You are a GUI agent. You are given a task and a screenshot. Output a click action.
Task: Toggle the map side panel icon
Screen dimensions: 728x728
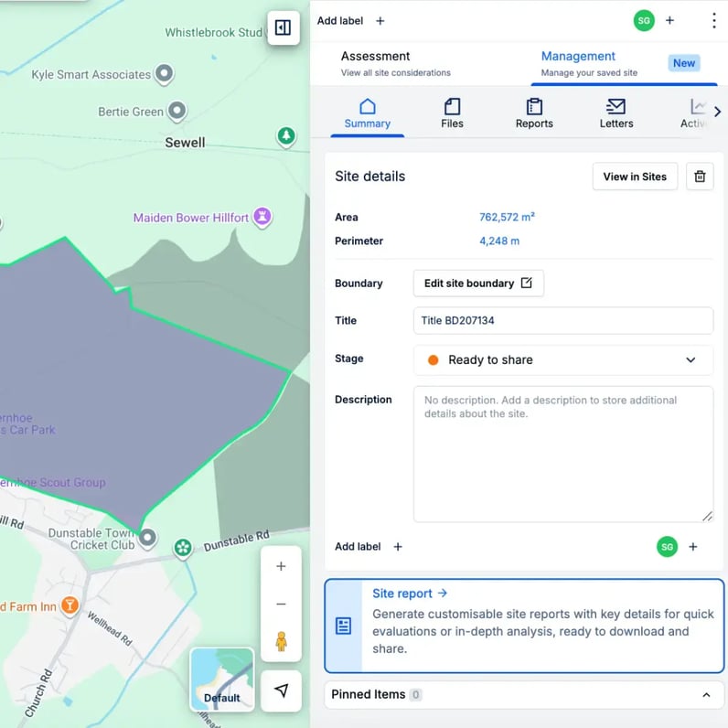click(283, 27)
